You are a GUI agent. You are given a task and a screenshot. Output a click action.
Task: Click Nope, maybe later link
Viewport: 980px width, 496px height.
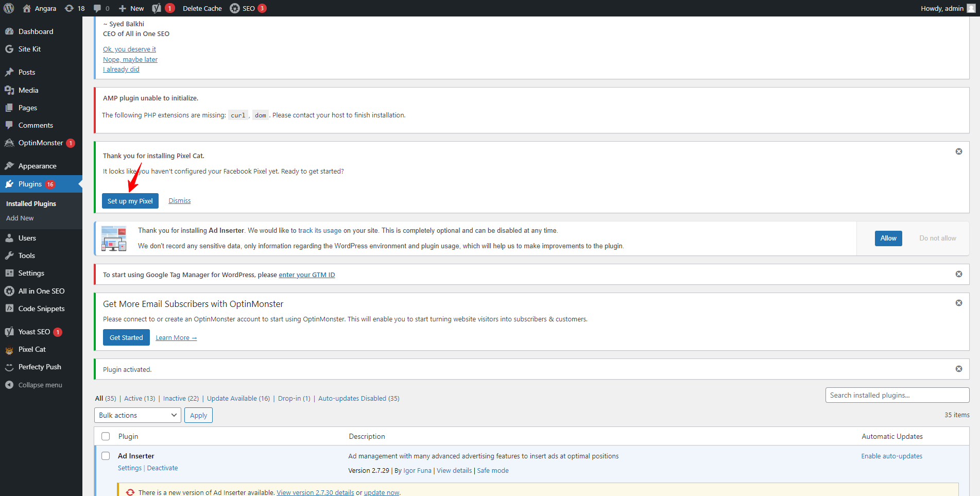pyautogui.click(x=130, y=59)
